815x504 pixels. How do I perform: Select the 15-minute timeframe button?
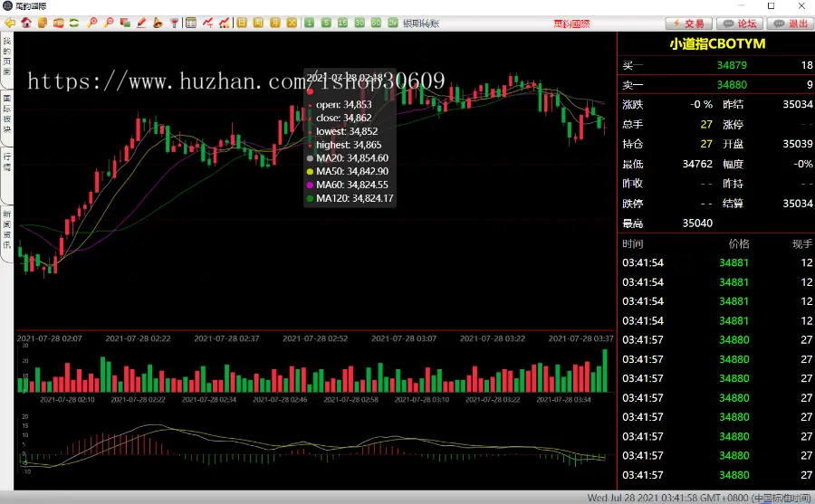coord(343,23)
